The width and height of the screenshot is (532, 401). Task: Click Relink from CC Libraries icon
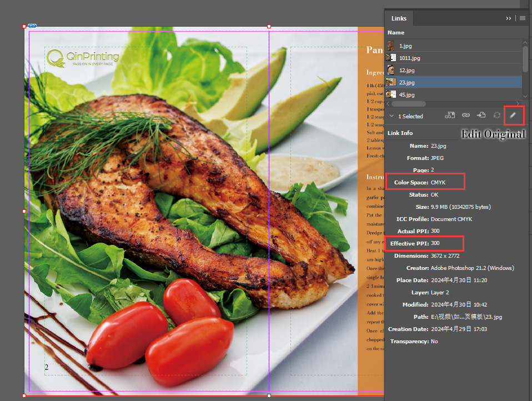coord(450,116)
